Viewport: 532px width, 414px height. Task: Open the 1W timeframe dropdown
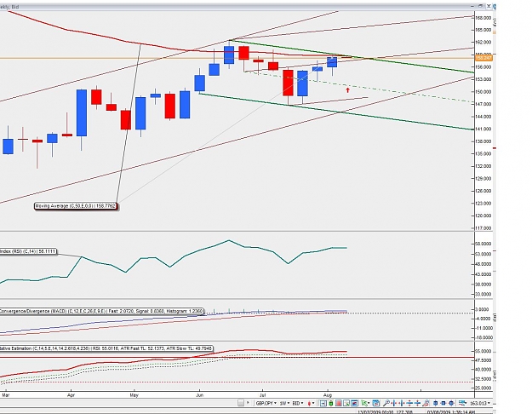(x=284, y=403)
